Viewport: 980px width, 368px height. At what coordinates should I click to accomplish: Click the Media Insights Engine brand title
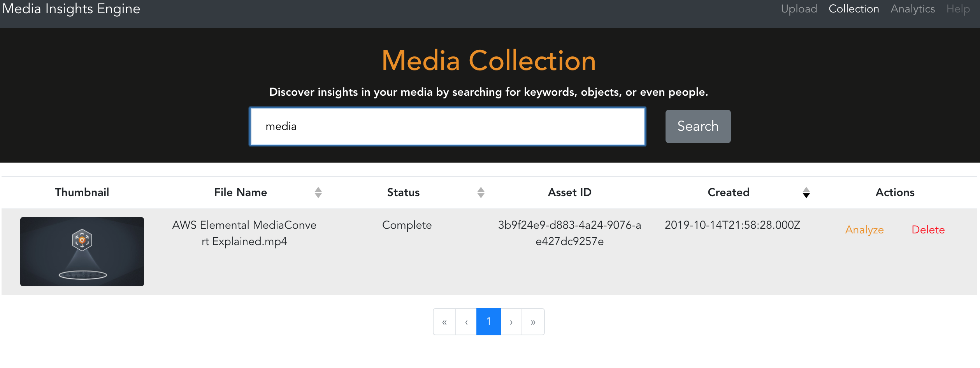(x=71, y=9)
